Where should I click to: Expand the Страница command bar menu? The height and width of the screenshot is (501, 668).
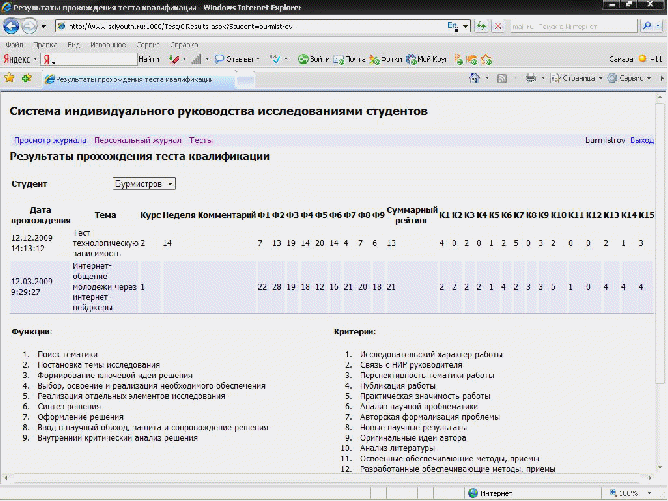point(581,77)
